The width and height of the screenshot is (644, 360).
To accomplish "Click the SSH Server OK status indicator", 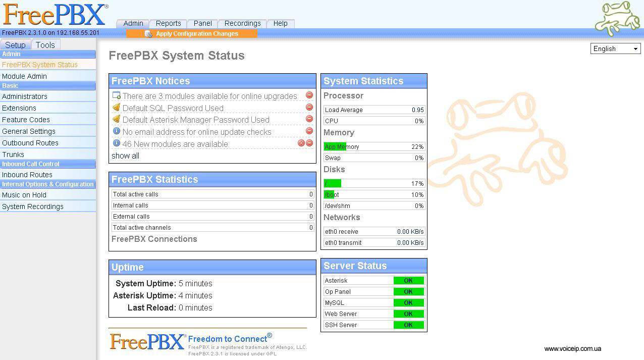I will pos(408,325).
